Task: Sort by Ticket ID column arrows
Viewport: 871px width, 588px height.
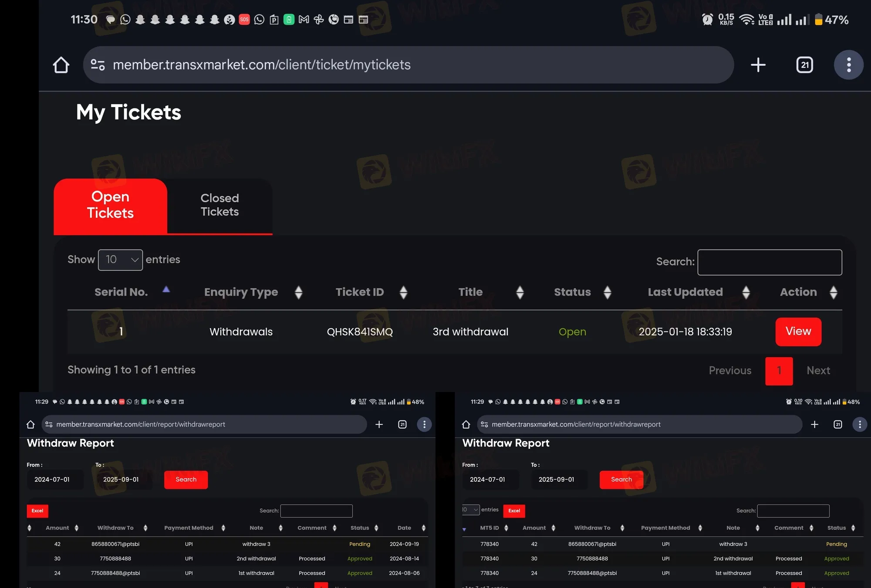Action: pos(403,292)
